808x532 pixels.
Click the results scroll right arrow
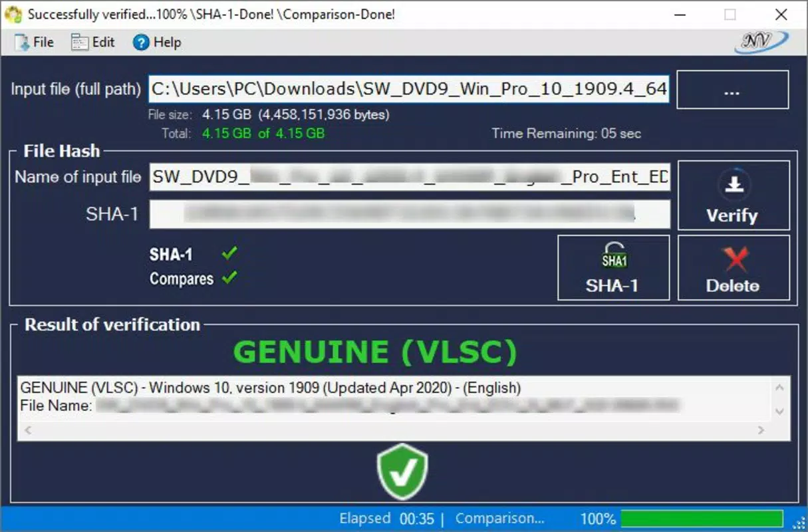tap(761, 431)
